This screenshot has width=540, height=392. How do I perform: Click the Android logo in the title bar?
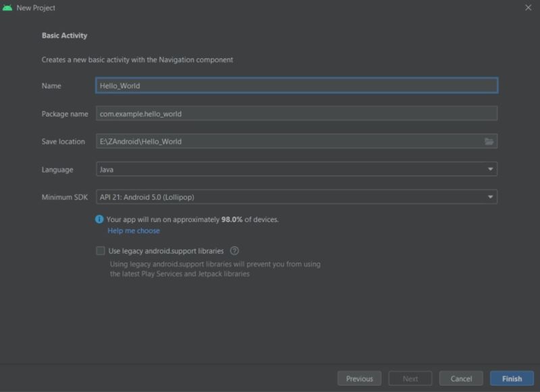pos(7,7)
